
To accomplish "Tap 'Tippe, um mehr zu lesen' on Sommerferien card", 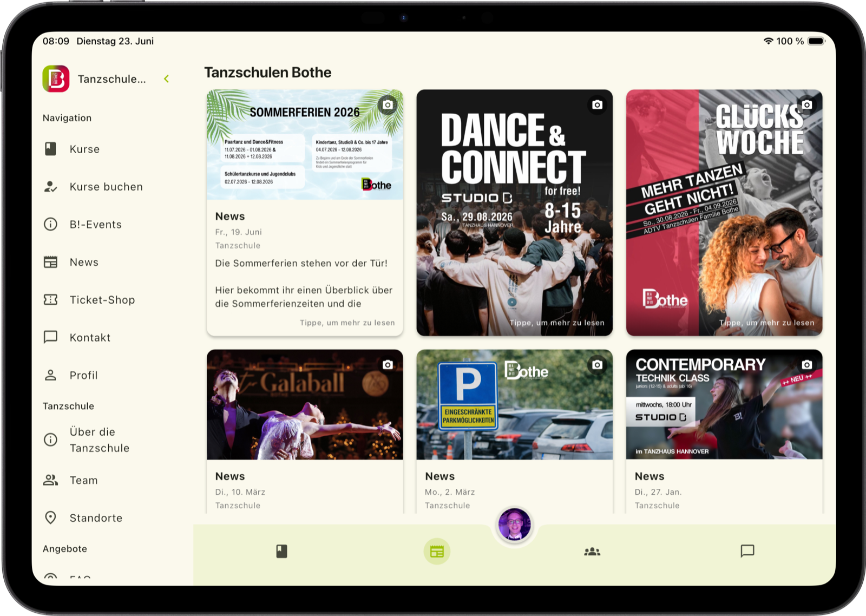I will 347,323.
